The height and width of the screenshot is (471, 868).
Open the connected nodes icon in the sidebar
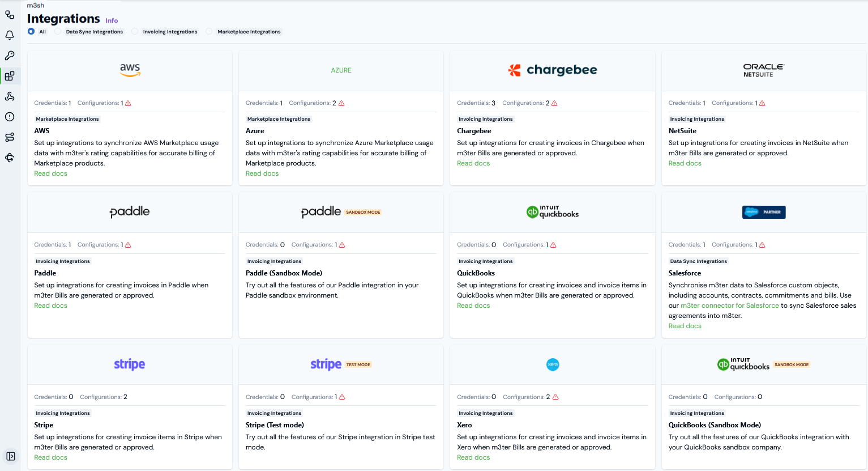[x=10, y=15]
